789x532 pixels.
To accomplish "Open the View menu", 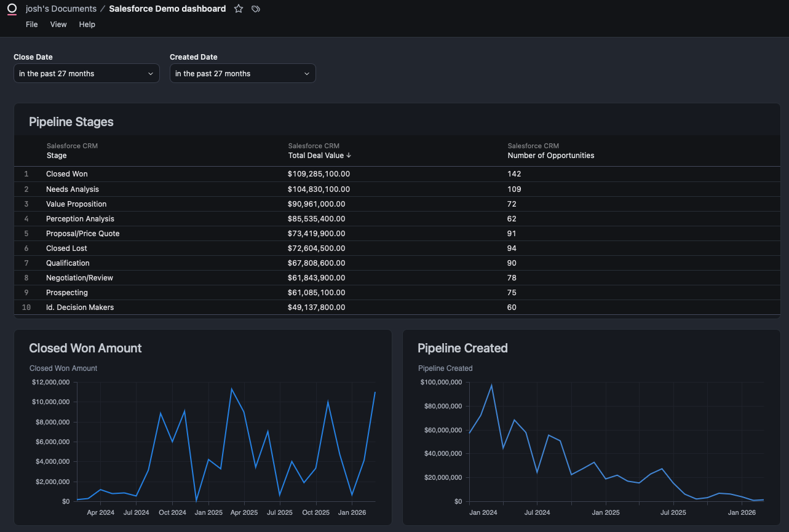I will tap(58, 25).
